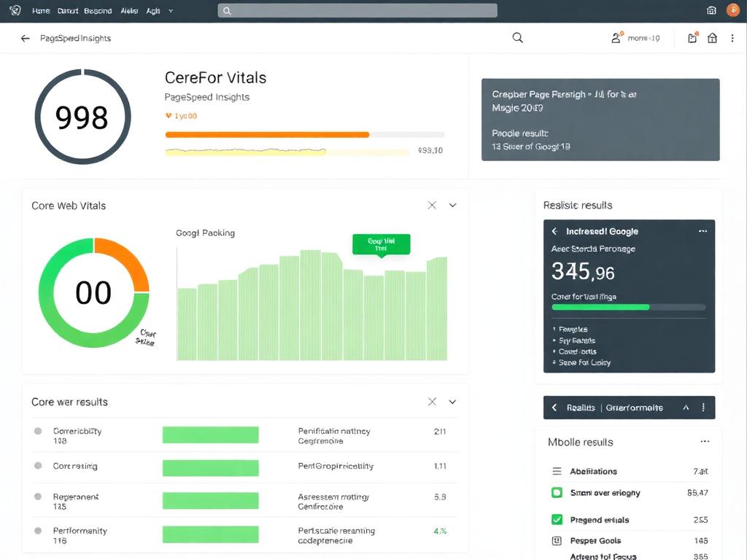This screenshot has height=560, width=747.
Task: Click the Sry Sarads list item
Action: pos(576,341)
